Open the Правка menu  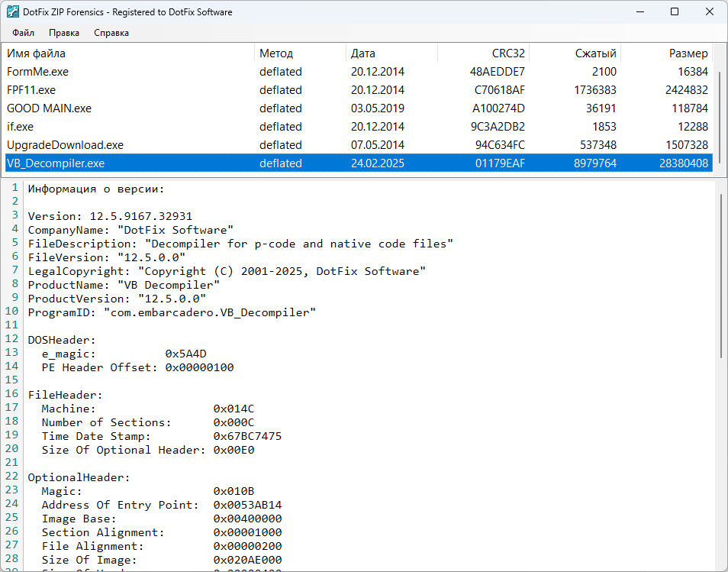pos(64,33)
